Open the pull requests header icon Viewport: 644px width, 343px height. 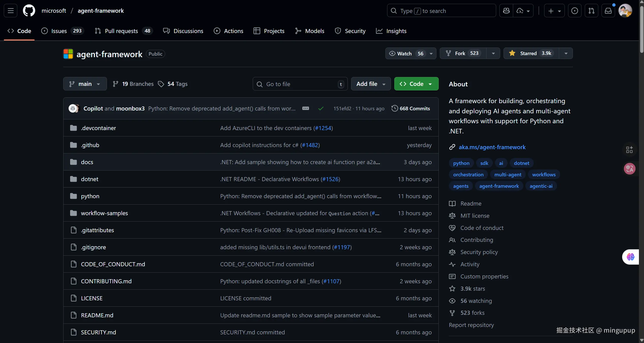coord(591,11)
